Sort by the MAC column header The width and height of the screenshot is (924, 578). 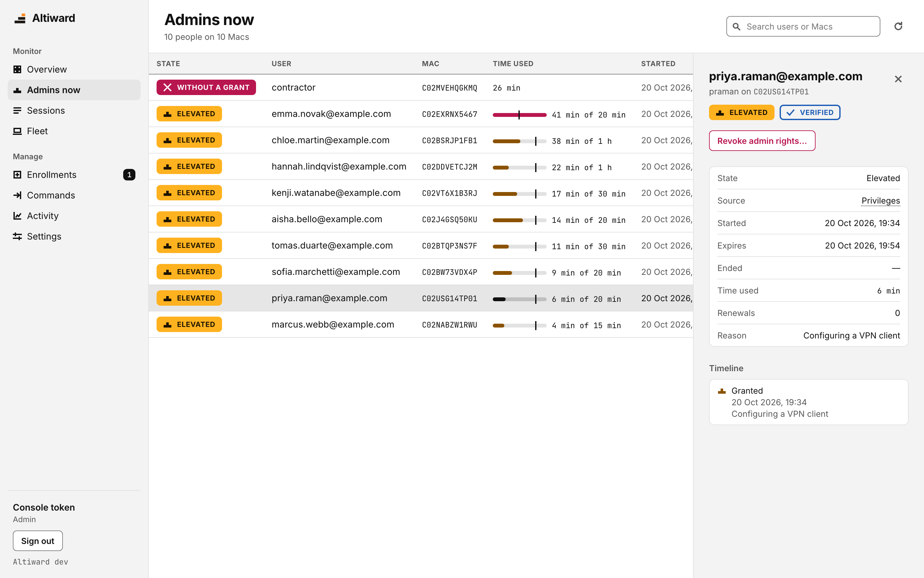[430, 64]
